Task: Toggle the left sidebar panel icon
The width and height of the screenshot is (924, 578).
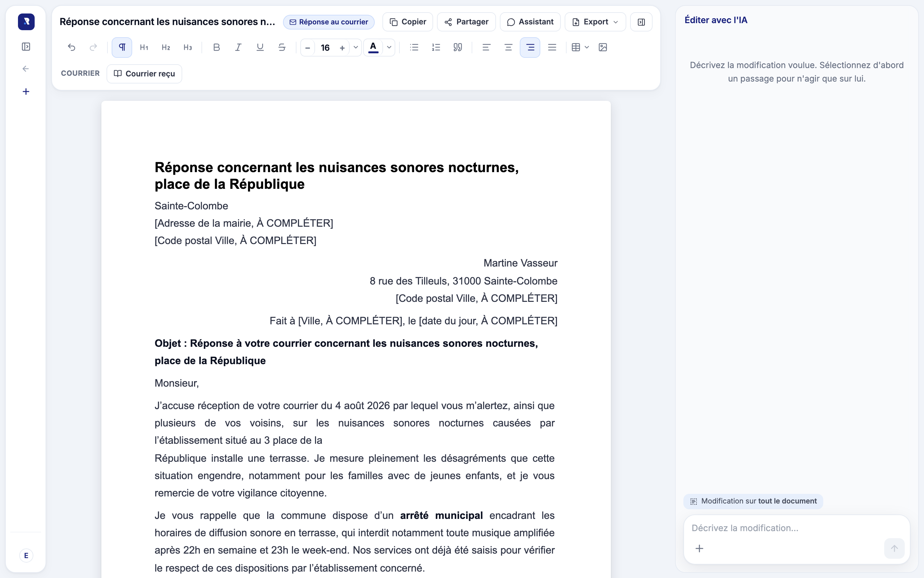Action: (x=26, y=47)
